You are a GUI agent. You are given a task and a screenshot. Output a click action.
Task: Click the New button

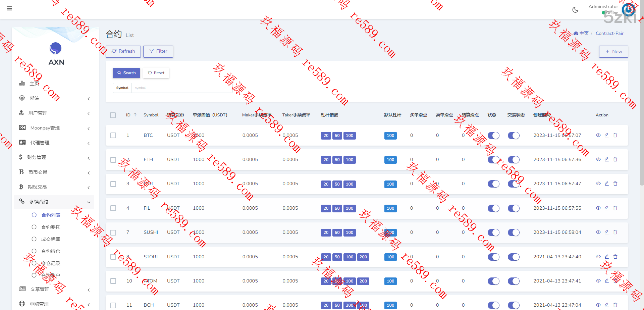tap(613, 51)
